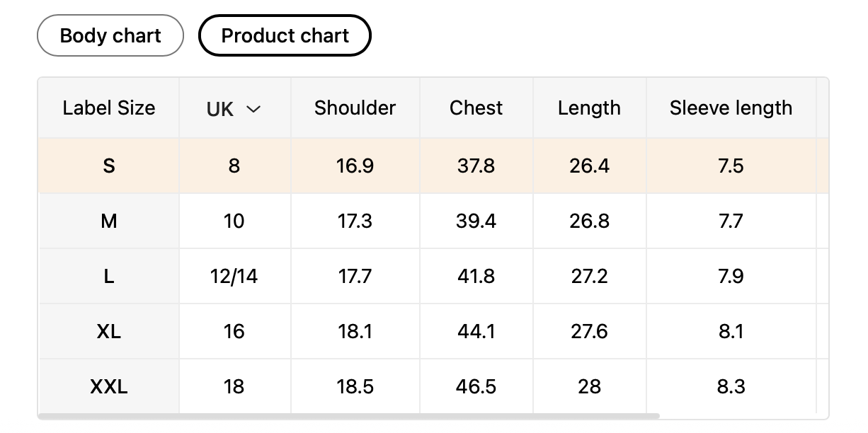The image size is (868, 433).
Task: Click the 27.6 length cell for XL
Action: click(589, 331)
